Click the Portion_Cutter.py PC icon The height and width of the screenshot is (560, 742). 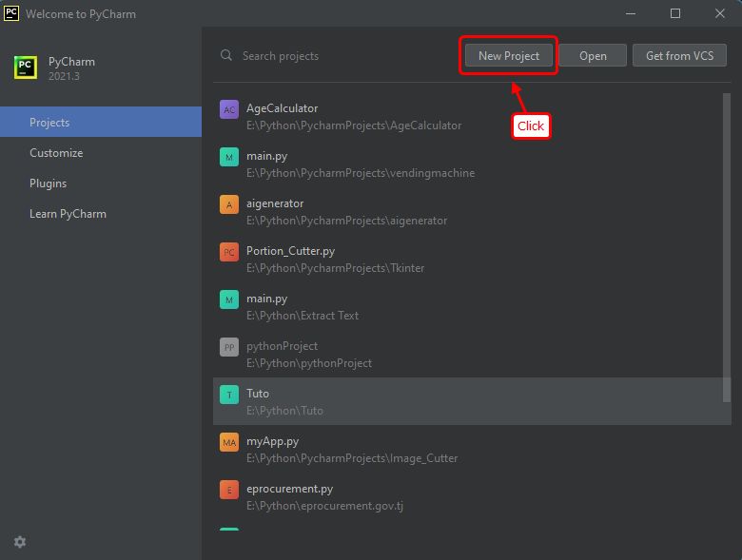tap(229, 252)
